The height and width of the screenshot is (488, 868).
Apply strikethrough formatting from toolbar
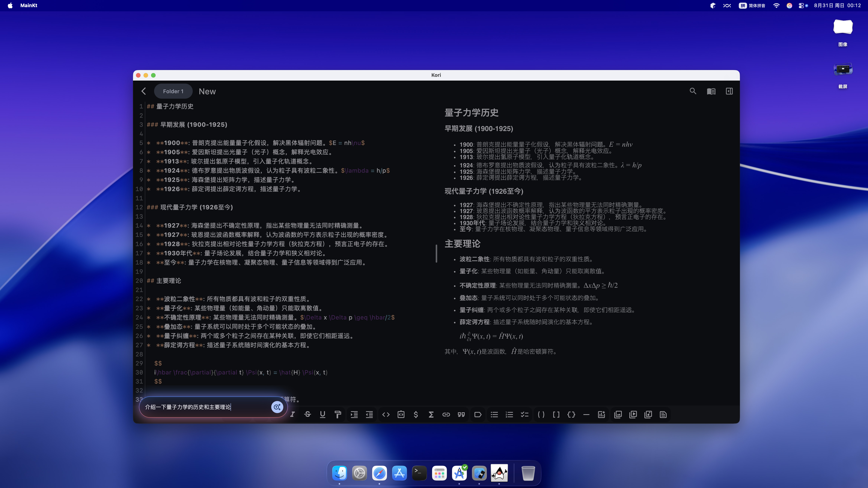point(307,415)
